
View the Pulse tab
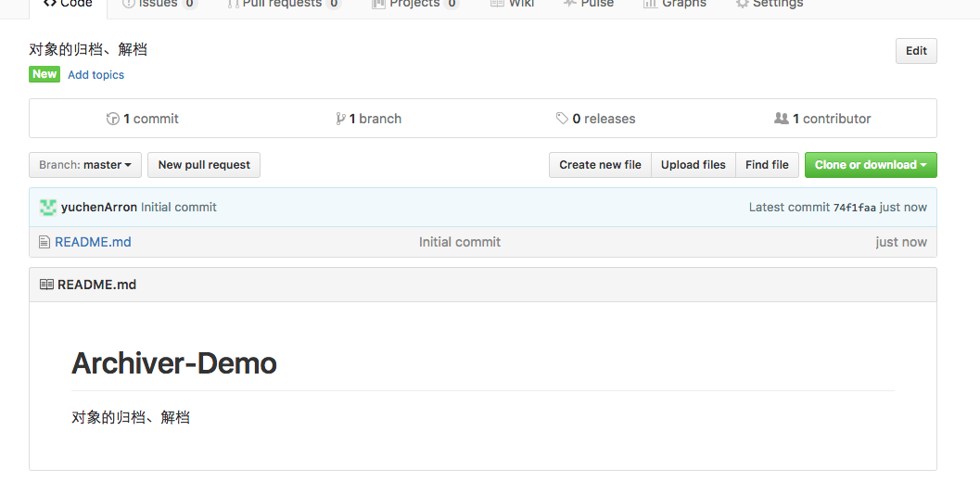point(589,5)
